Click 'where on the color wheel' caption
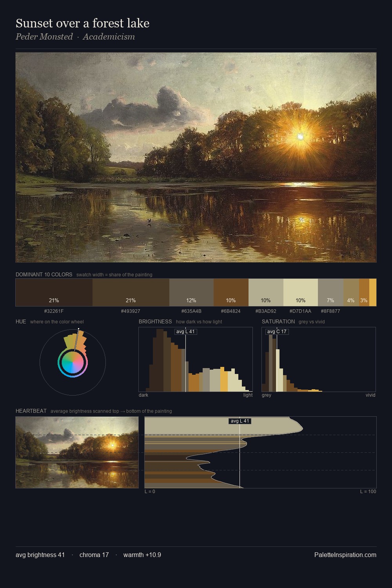The height and width of the screenshot is (588, 392). click(57, 321)
